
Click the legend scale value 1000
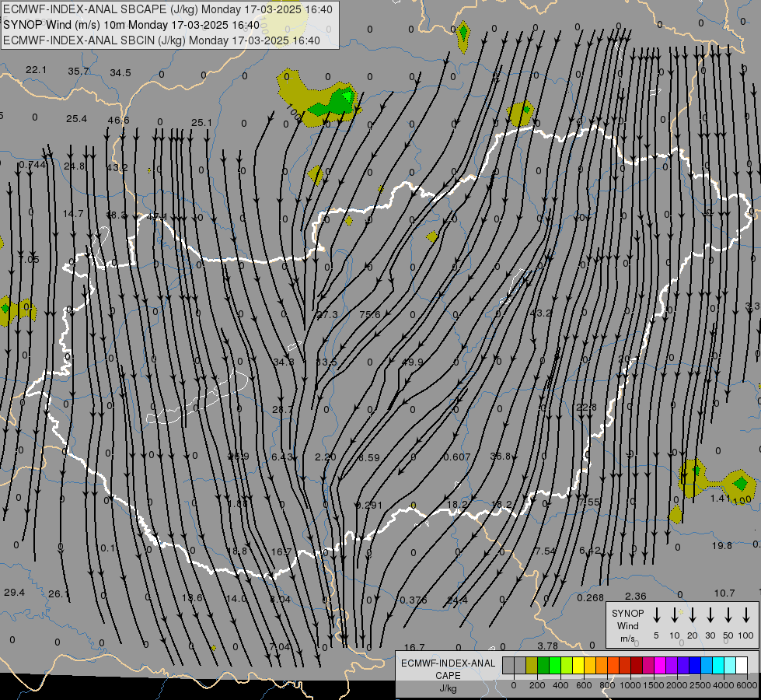(x=630, y=685)
